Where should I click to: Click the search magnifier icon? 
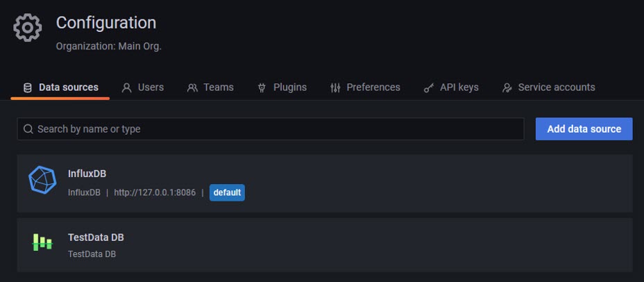tap(28, 129)
